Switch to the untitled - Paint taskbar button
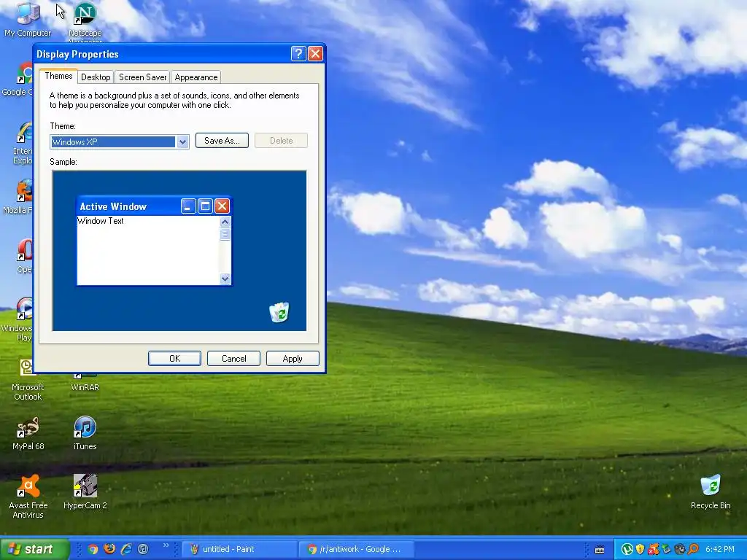Screen dimensions: 747x560 click(240, 549)
